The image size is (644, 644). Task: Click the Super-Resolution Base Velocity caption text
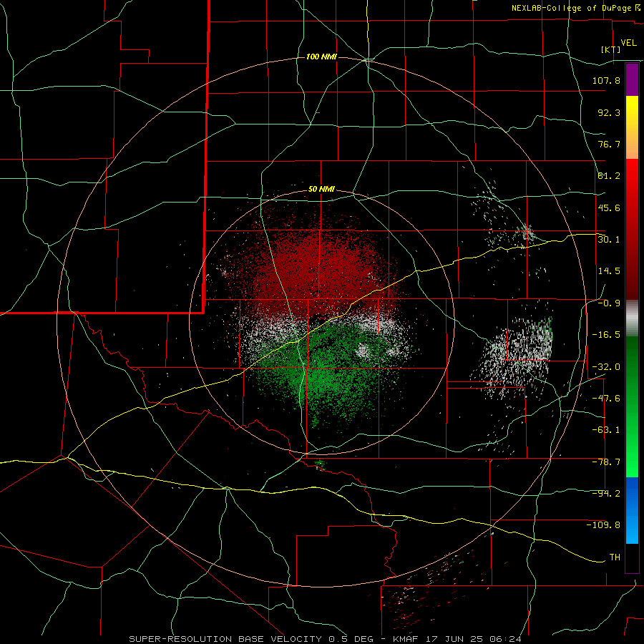tap(325, 639)
